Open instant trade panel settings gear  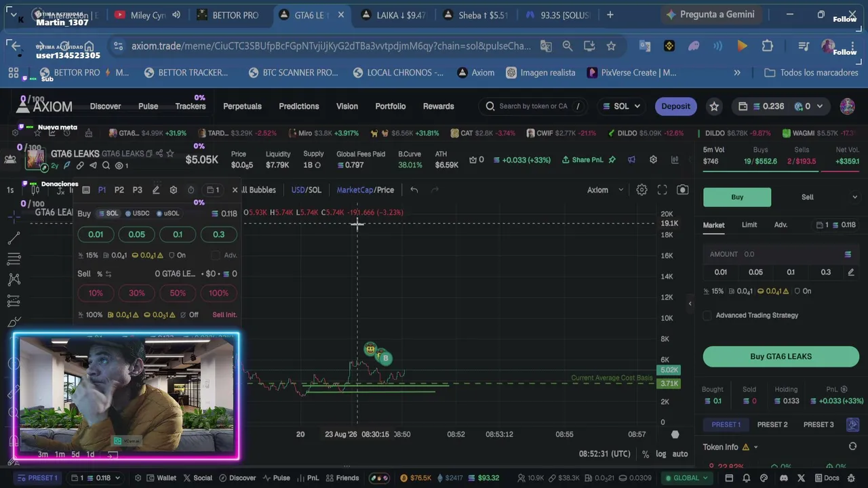(x=174, y=190)
